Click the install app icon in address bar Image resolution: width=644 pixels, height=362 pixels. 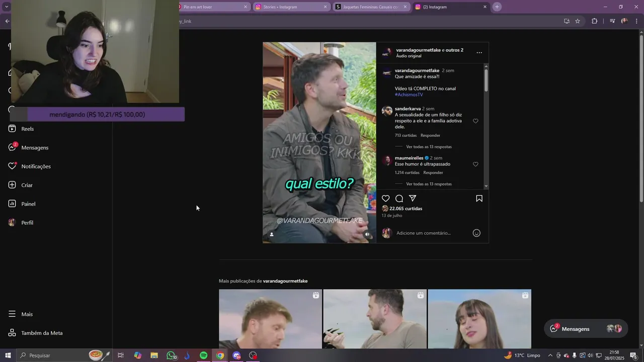coord(567,21)
